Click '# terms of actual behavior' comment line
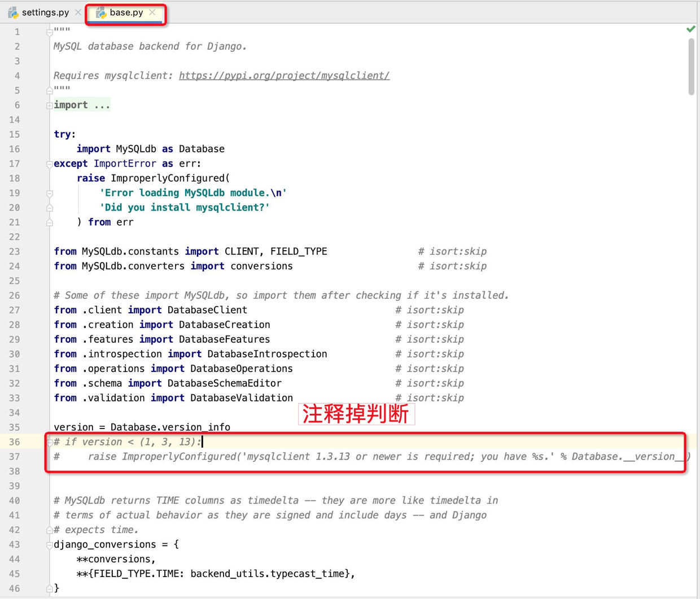 pos(270,515)
